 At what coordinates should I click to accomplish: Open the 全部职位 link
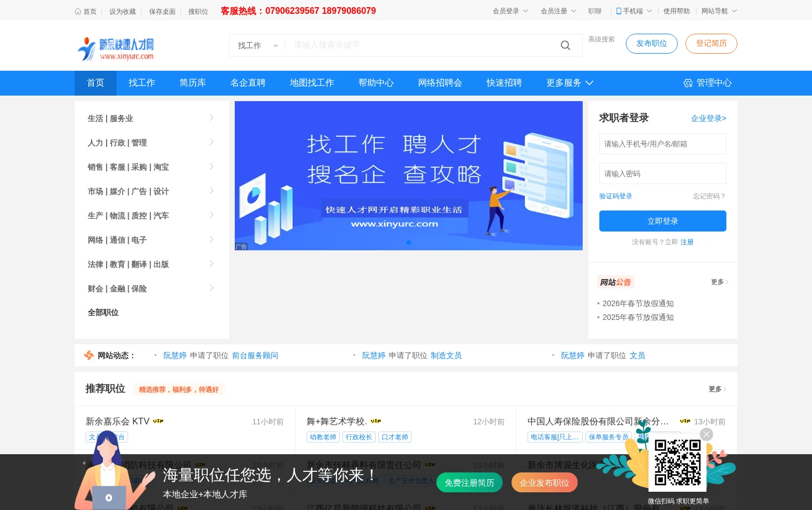(103, 313)
